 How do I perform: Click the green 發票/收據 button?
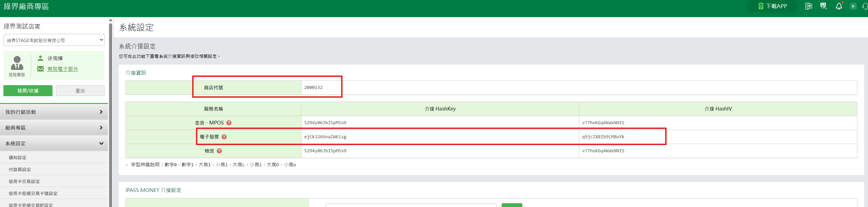coord(28,91)
